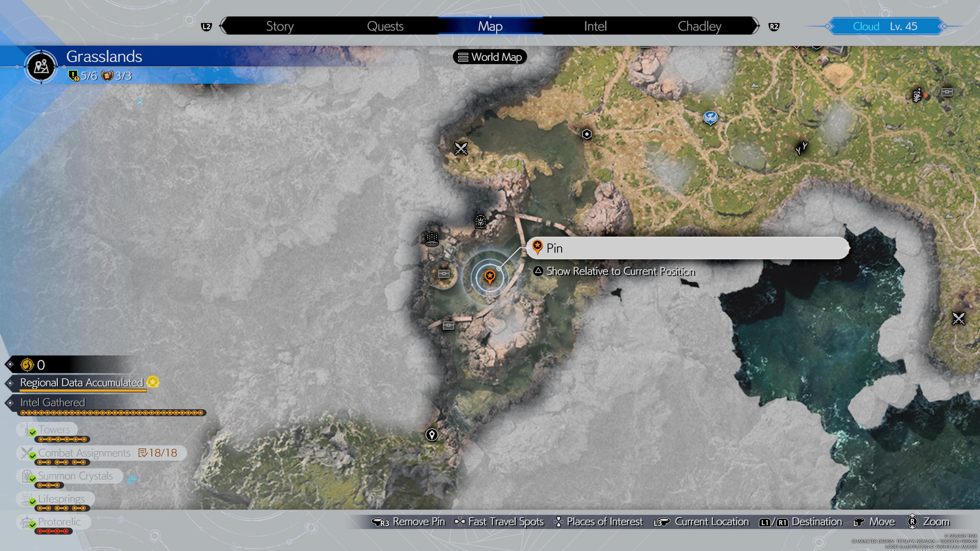Open the World Map view
980x551 pixels.
490,57
